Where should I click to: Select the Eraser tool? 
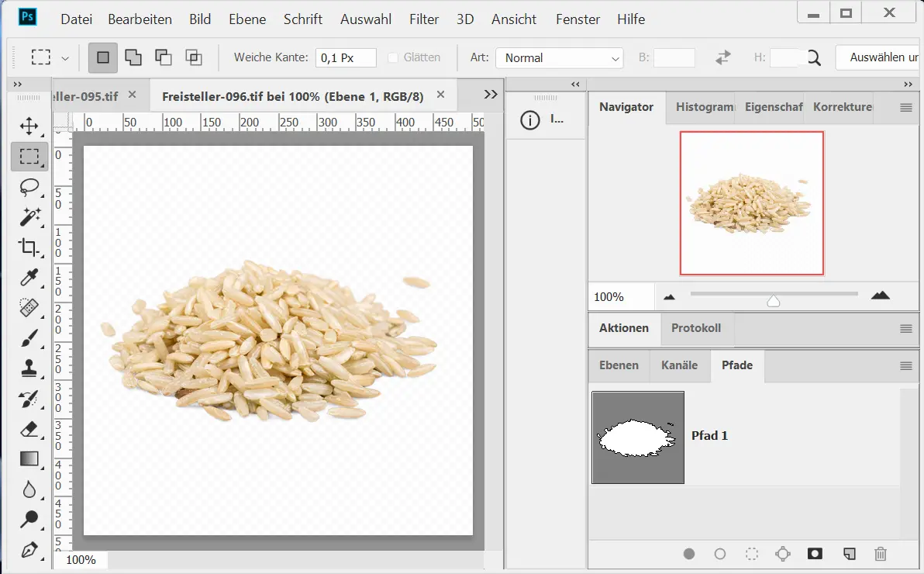(x=29, y=429)
